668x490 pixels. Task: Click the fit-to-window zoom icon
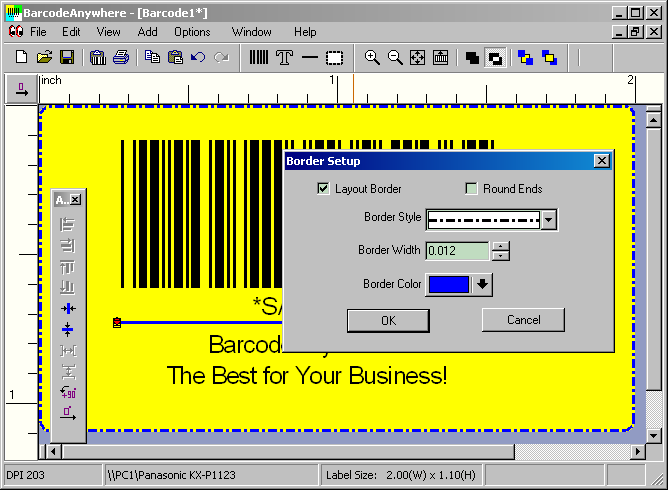pyautogui.click(x=418, y=57)
